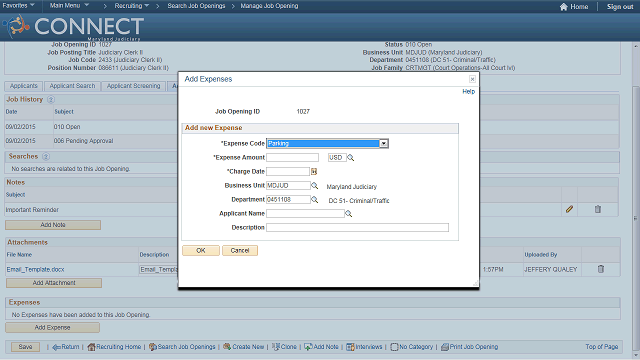This screenshot has width=640, height=360.
Task: Click the Charge Date field
Action: pyautogui.click(x=288, y=171)
